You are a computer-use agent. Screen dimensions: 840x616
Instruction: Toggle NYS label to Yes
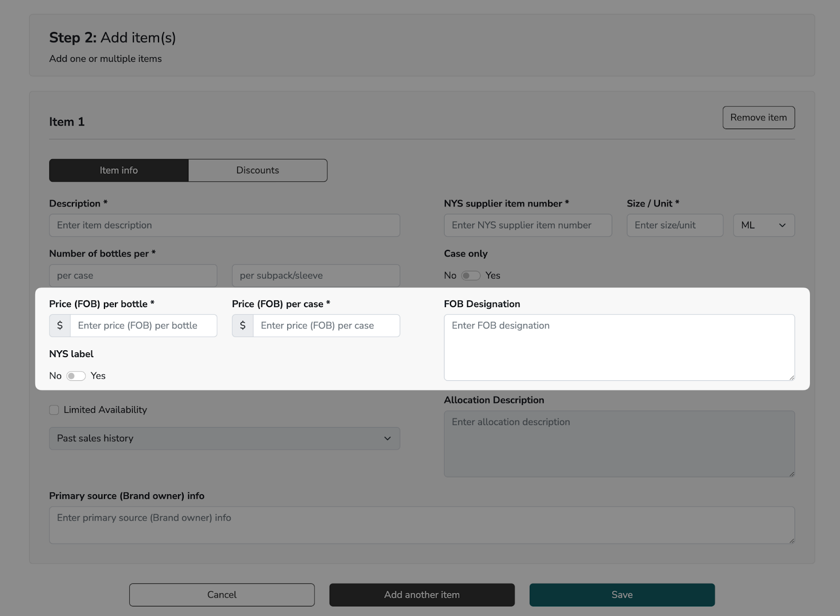tap(76, 375)
